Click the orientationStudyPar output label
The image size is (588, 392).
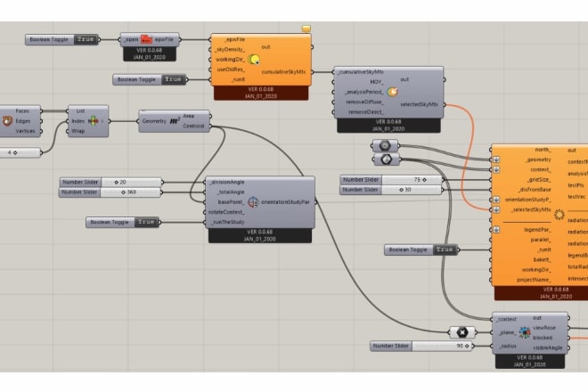tap(285, 202)
